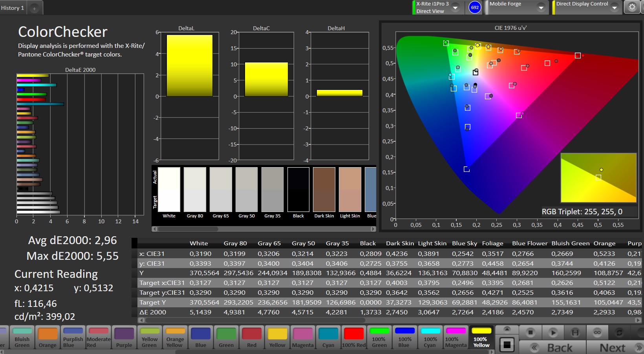Click the blue 692 meter indicator

(475, 7)
